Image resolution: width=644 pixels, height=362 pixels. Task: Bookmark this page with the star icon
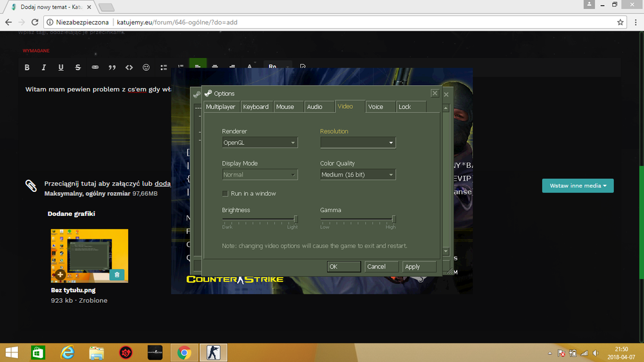(x=620, y=22)
